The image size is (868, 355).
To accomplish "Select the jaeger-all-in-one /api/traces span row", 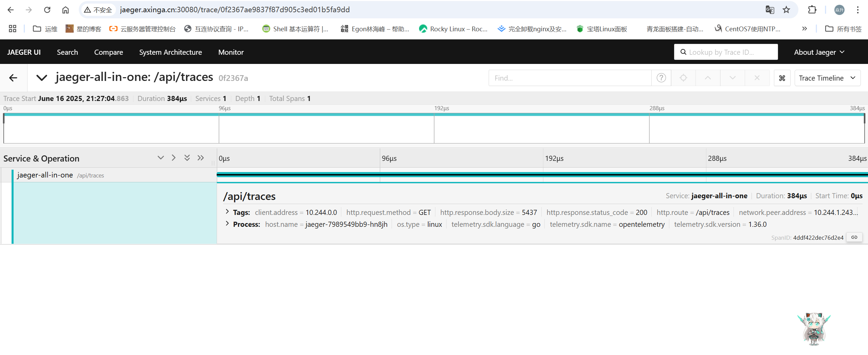I will tap(109, 175).
